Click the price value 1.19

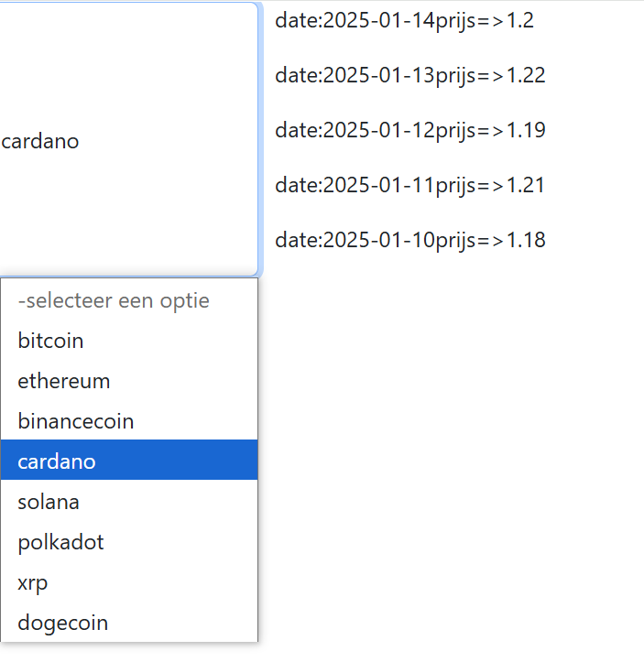pyautogui.click(x=526, y=130)
